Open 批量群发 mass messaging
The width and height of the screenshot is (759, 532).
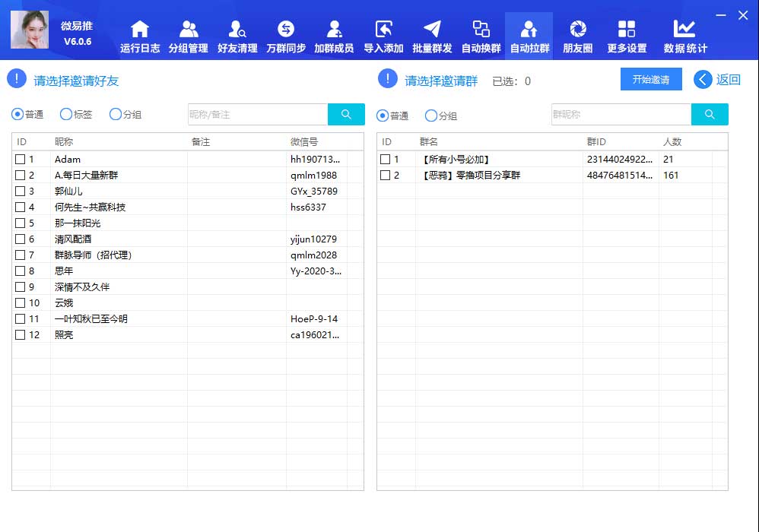(x=432, y=36)
